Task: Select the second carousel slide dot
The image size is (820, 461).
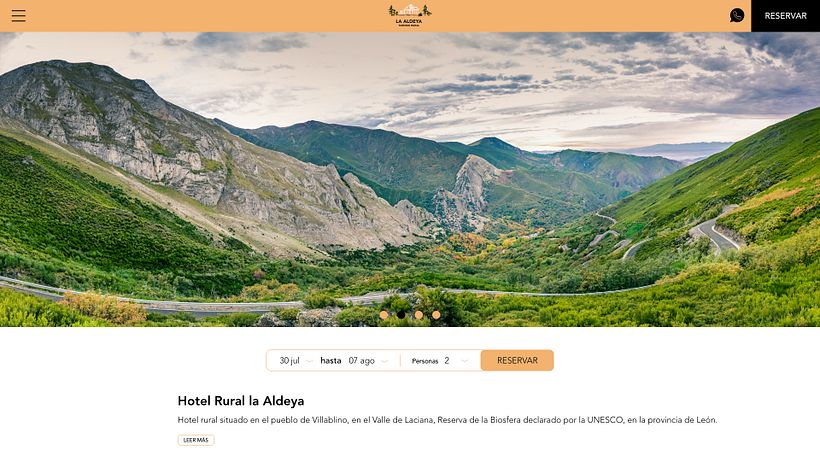Action: click(x=401, y=315)
